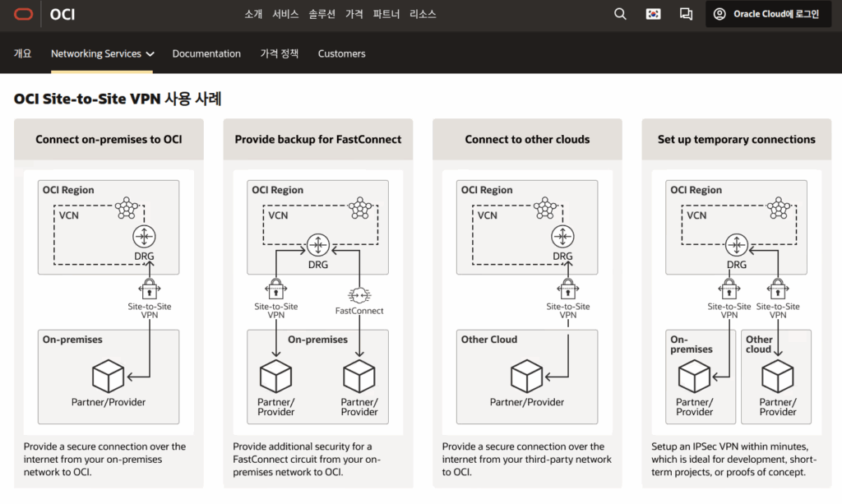Select the Customers tab
Screen dimensions: 842x504
click(341, 53)
